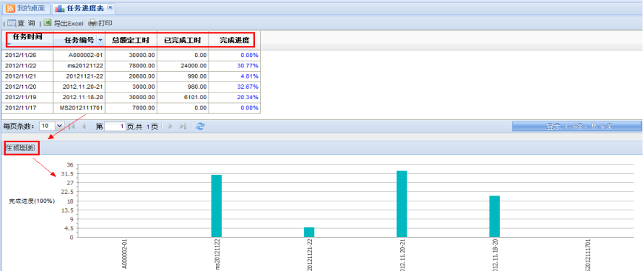Viewport: 644px width, 271px height.
Task: Go to next page arrow icon
Action: (x=171, y=127)
